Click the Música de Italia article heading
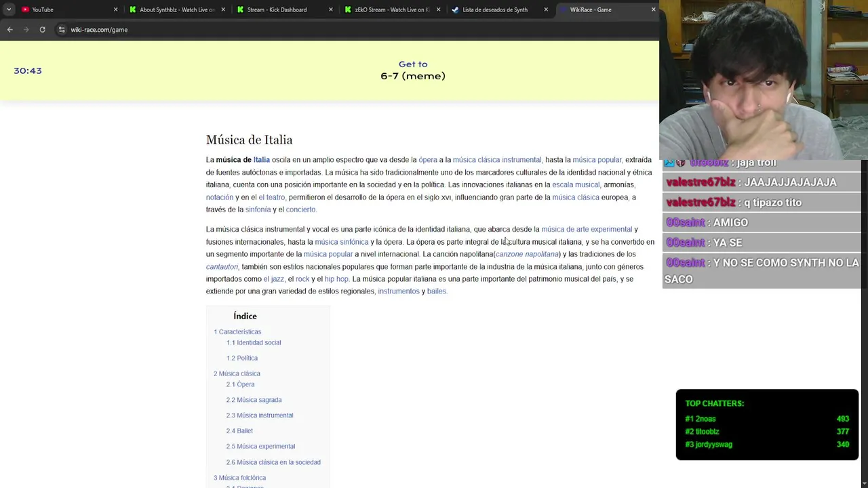The height and width of the screenshot is (488, 868). coord(250,140)
